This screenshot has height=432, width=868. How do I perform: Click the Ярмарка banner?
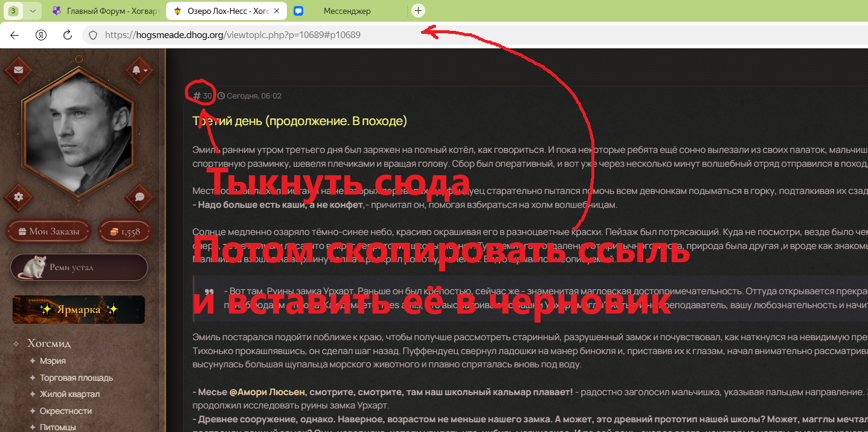(79, 309)
